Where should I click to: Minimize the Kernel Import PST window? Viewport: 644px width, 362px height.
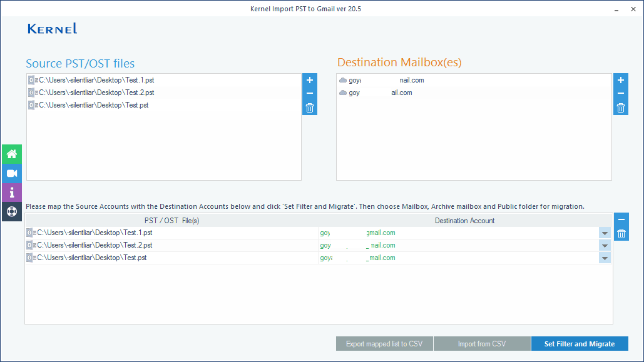tap(616, 9)
